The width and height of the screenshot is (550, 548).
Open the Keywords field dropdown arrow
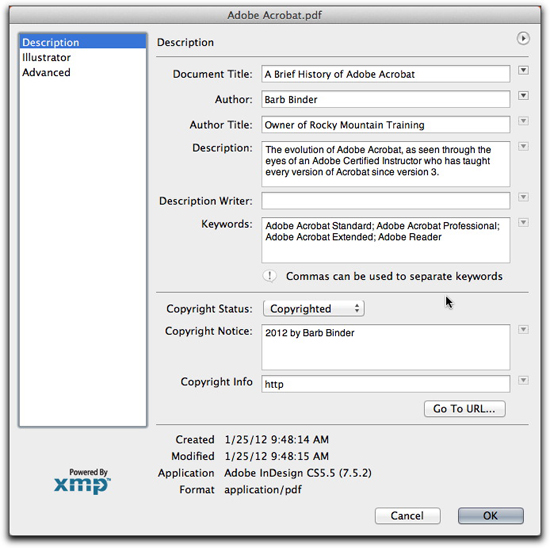(523, 222)
